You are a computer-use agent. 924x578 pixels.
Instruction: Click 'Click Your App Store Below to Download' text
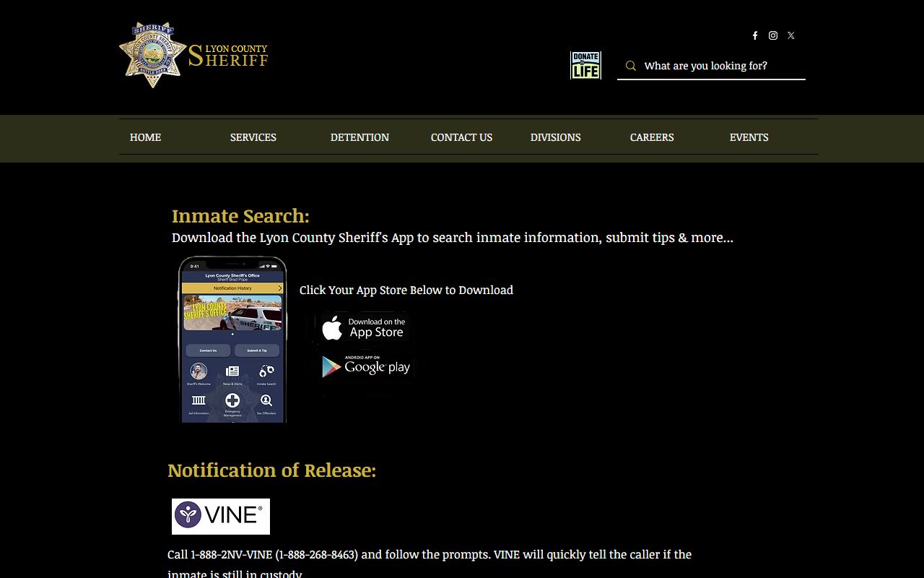[406, 290]
